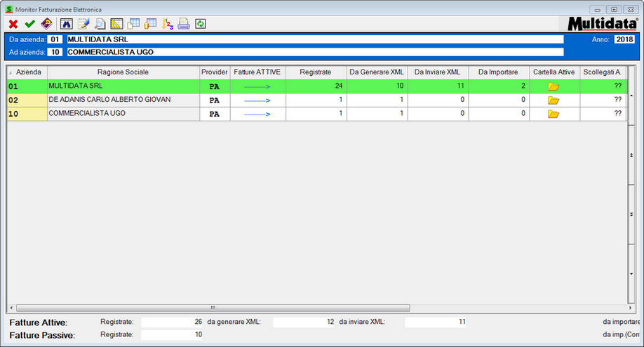Click the yellow set-square layout icon
The image size is (644, 347).
pyautogui.click(x=116, y=24)
